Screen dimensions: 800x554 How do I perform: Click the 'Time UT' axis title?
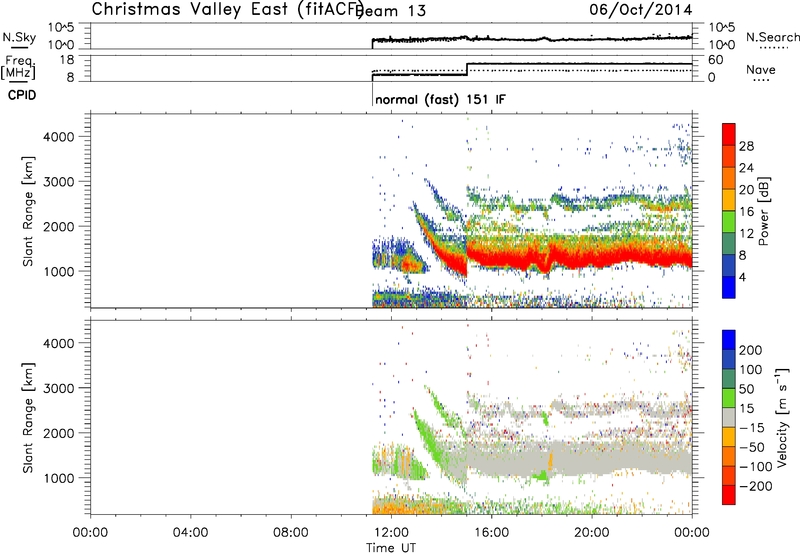391,548
